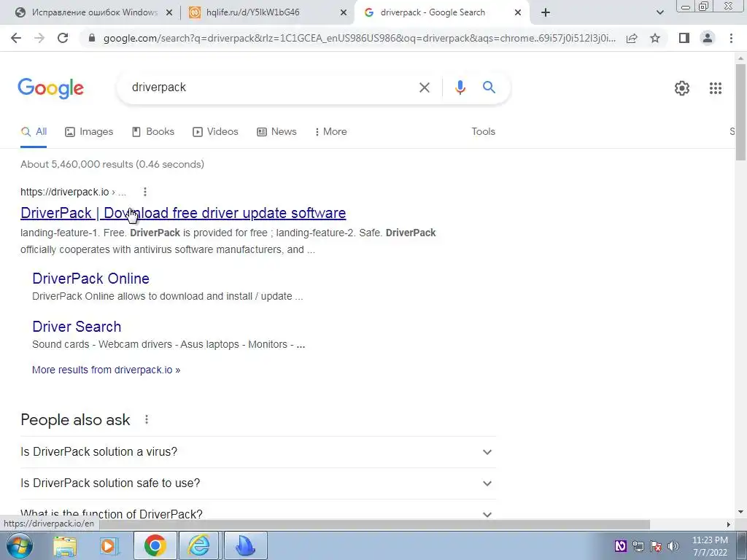The image size is (747, 560).
Task: Open options dots beside People also ask
Action: (146, 419)
